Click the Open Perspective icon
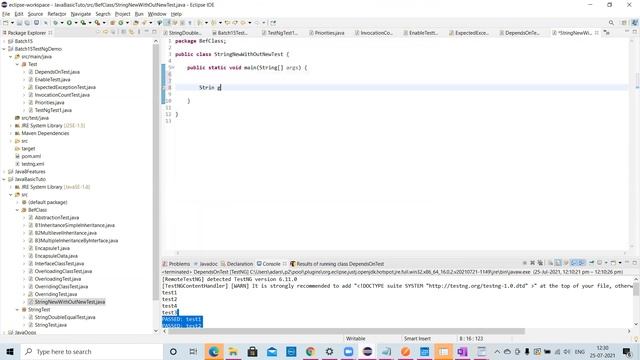Screen dimensions: 640x360 pos(624,23)
